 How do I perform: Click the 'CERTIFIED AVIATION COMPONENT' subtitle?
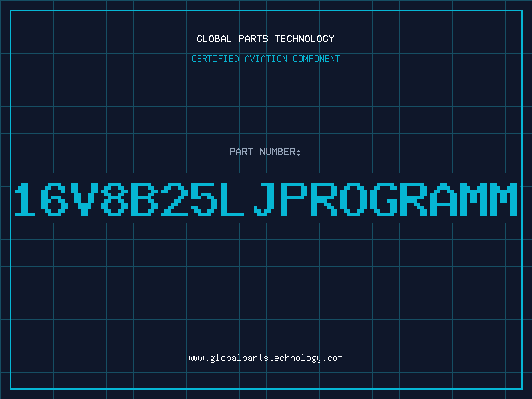coord(265,59)
